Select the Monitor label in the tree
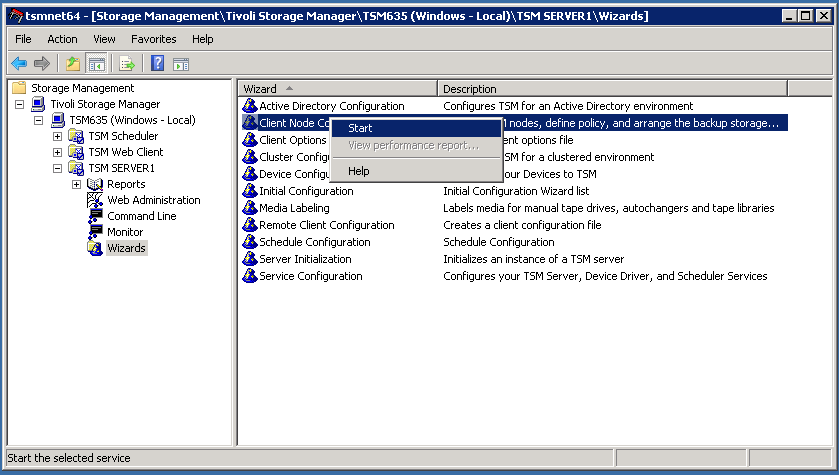 (x=125, y=232)
